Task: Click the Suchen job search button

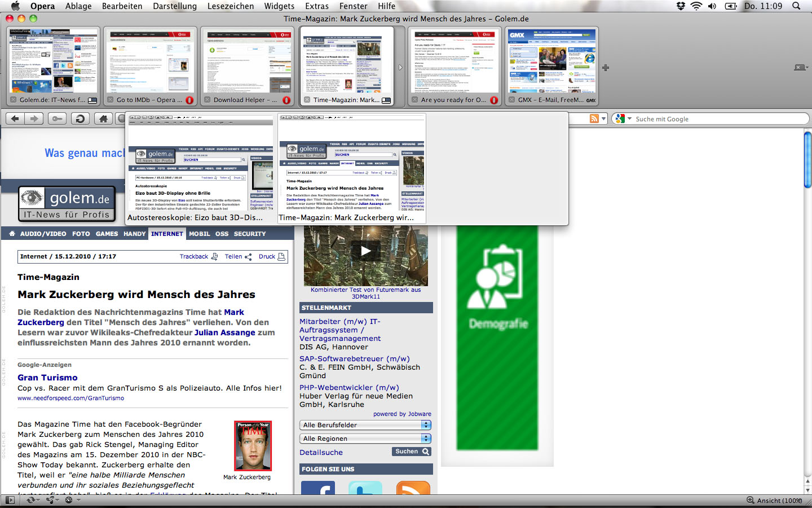Action: pos(412,452)
